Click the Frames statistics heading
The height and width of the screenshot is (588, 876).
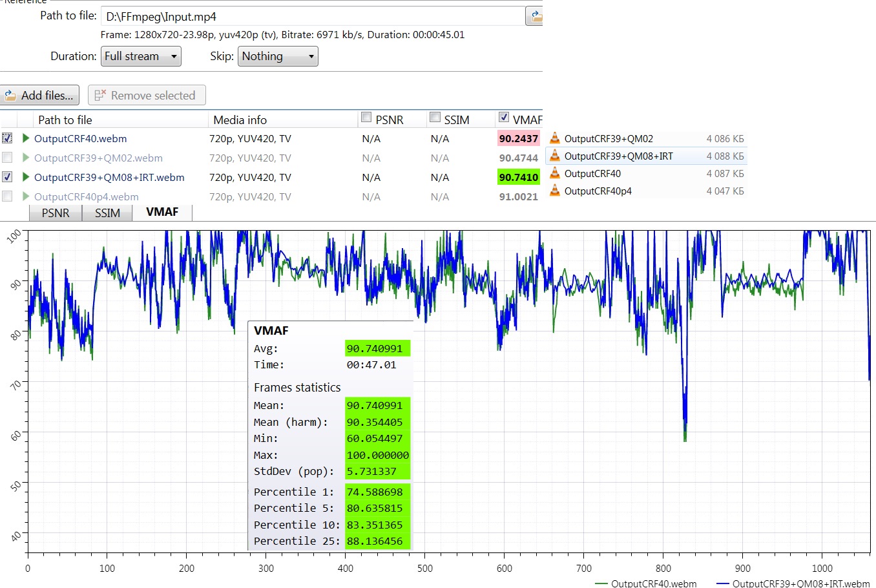297,387
